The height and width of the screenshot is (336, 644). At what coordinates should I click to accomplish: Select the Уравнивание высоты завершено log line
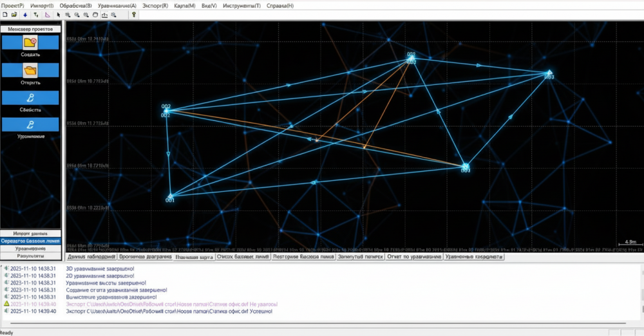point(106,283)
